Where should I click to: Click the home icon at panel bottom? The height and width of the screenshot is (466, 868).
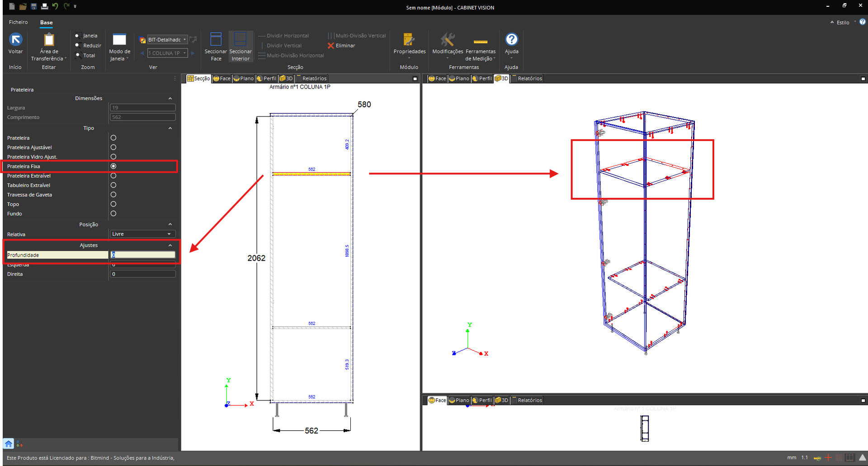click(9, 443)
